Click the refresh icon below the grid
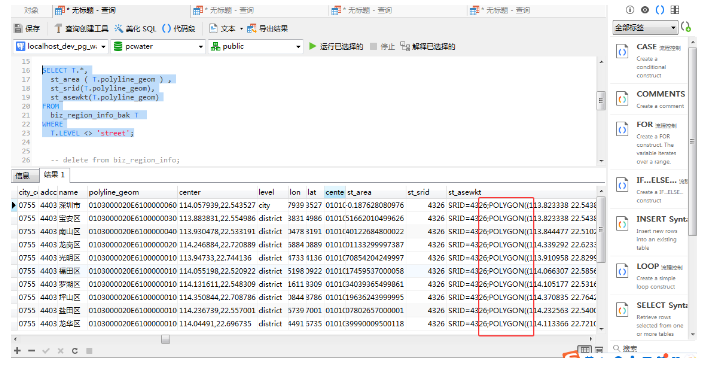Screen dimensions: 703x371 75,351
